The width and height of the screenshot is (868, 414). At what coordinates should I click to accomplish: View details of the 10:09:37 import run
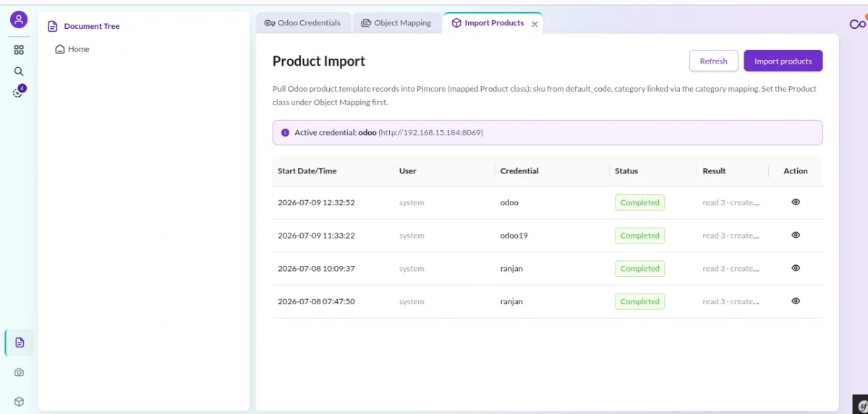point(796,268)
